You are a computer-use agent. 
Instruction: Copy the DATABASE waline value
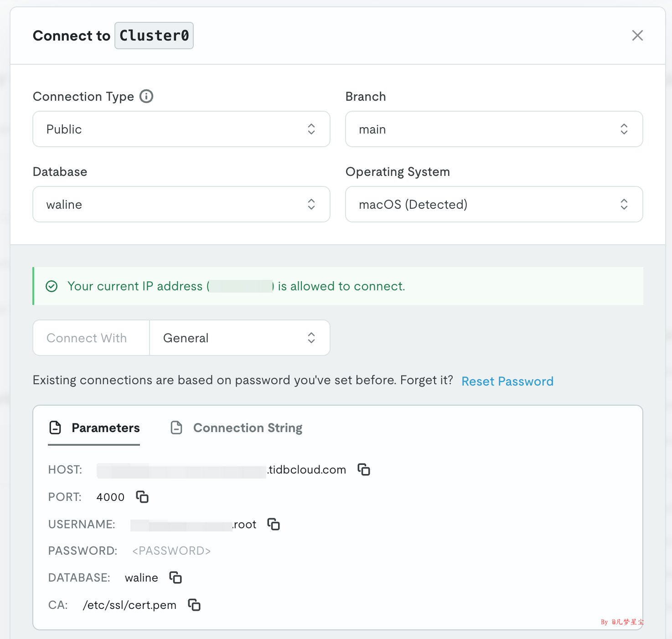(176, 577)
